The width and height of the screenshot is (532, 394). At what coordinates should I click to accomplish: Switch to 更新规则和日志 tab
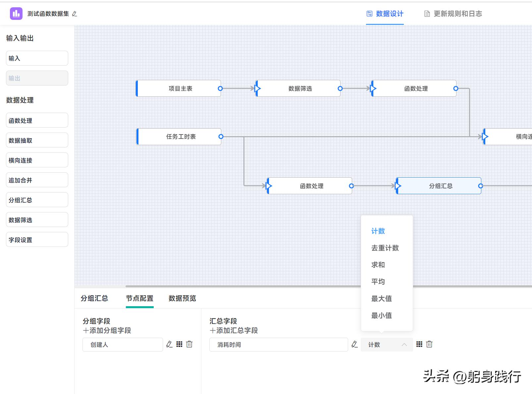[453, 14]
